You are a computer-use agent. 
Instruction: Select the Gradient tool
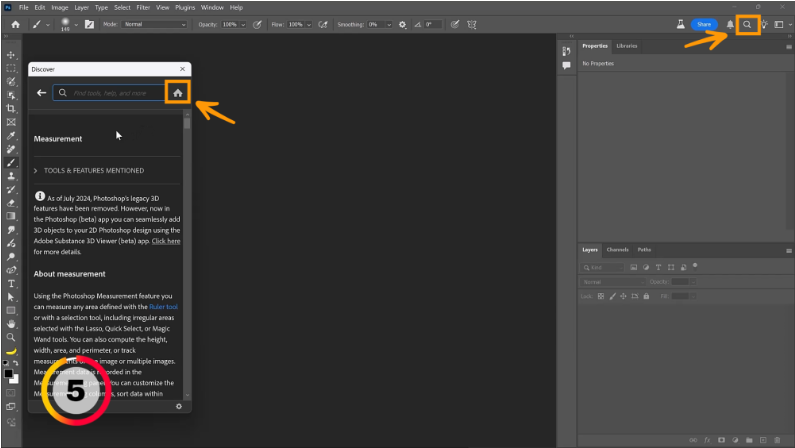(x=11, y=216)
